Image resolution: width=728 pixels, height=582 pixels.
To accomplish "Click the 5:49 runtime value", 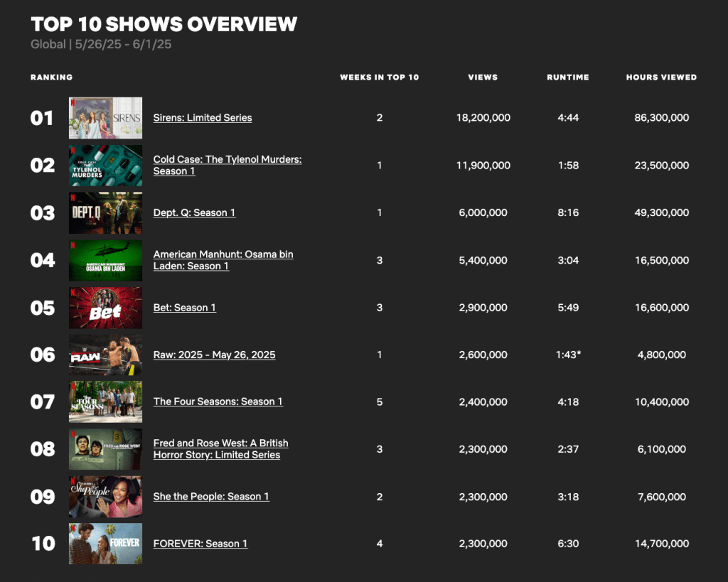I will click(x=568, y=308).
